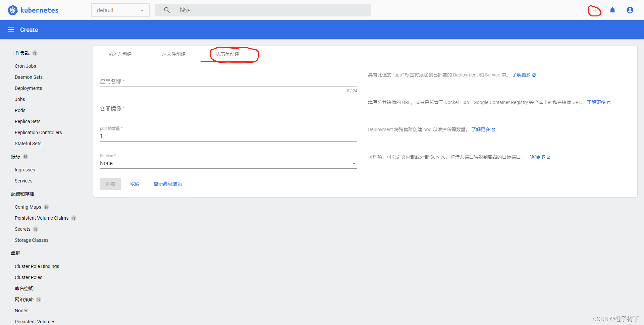Open the notifications bell
Viewport: 644px width, 325px height.
tap(612, 10)
